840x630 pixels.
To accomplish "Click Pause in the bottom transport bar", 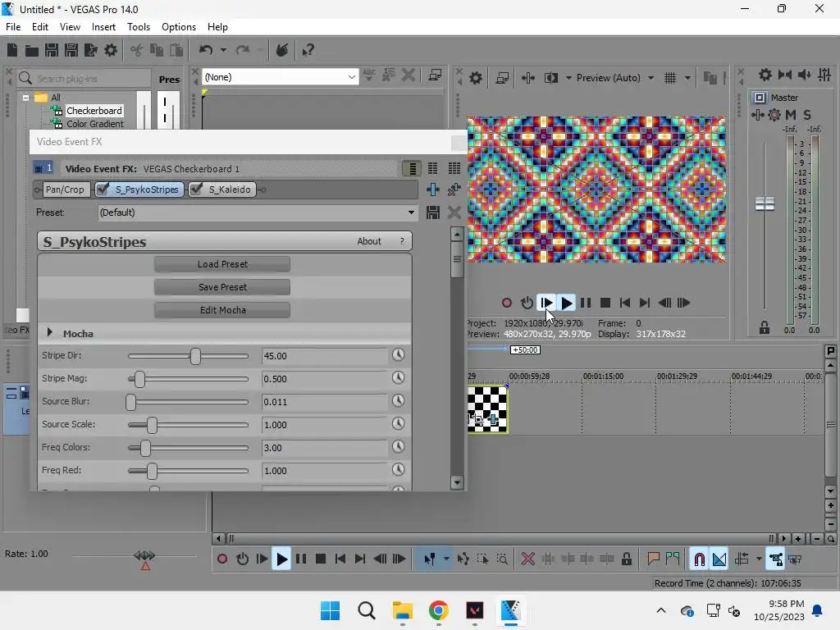I will (x=301, y=559).
